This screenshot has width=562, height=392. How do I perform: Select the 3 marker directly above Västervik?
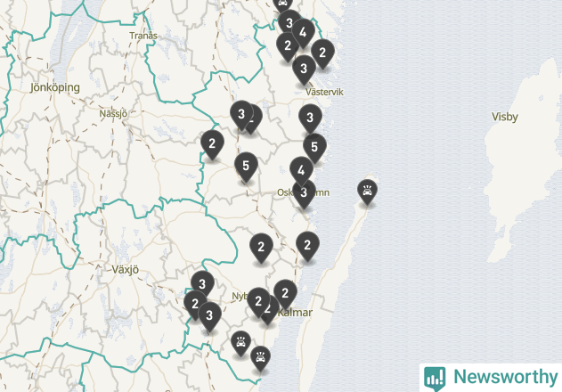304,68
